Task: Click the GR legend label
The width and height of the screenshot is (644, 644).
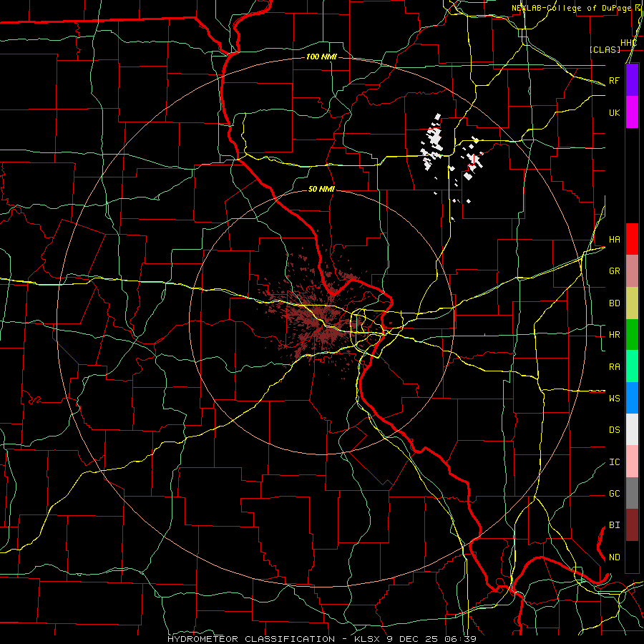Action: pyautogui.click(x=615, y=271)
